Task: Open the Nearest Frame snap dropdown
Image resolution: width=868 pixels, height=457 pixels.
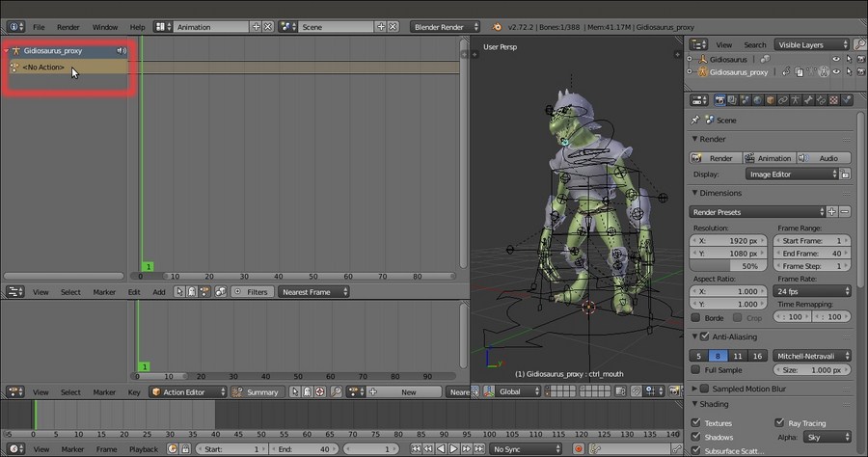Action: [x=313, y=291]
